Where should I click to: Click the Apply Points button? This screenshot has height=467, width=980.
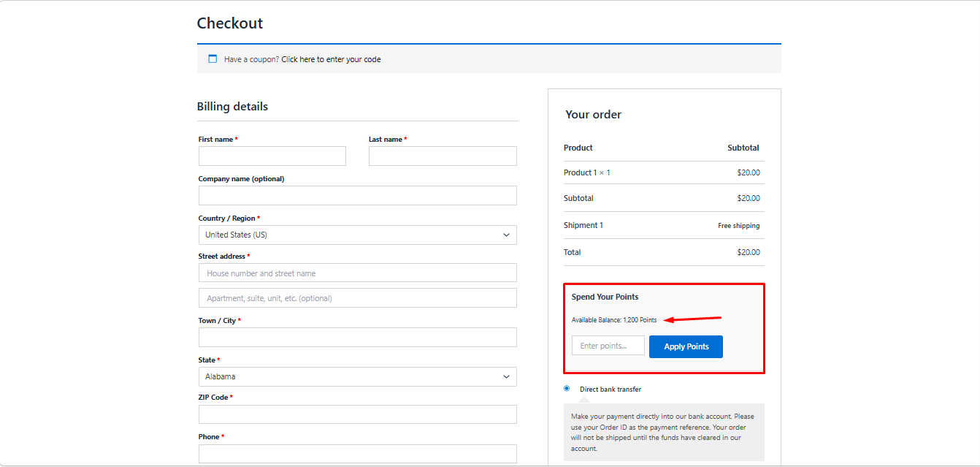[x=686, y=346]
